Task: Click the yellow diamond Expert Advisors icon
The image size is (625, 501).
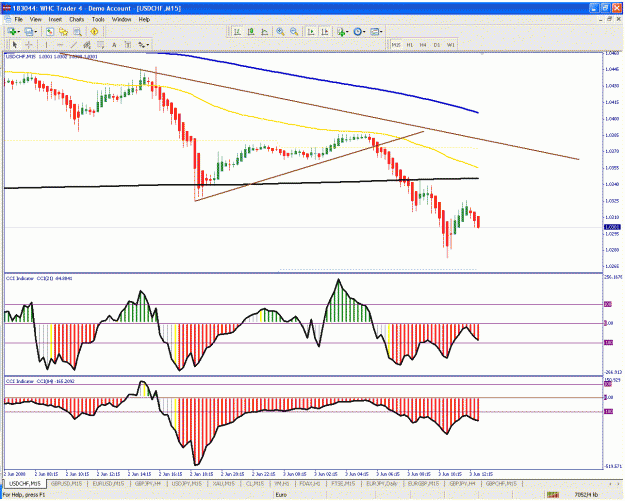Action: pyautogui.click(x=94, y=31)
